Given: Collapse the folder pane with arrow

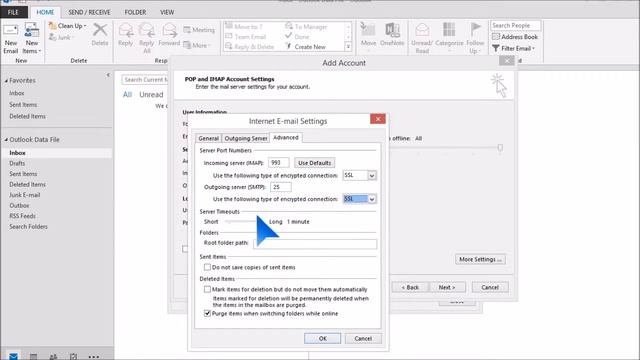Looking at the screenshot, I should [x=108, y=75].
